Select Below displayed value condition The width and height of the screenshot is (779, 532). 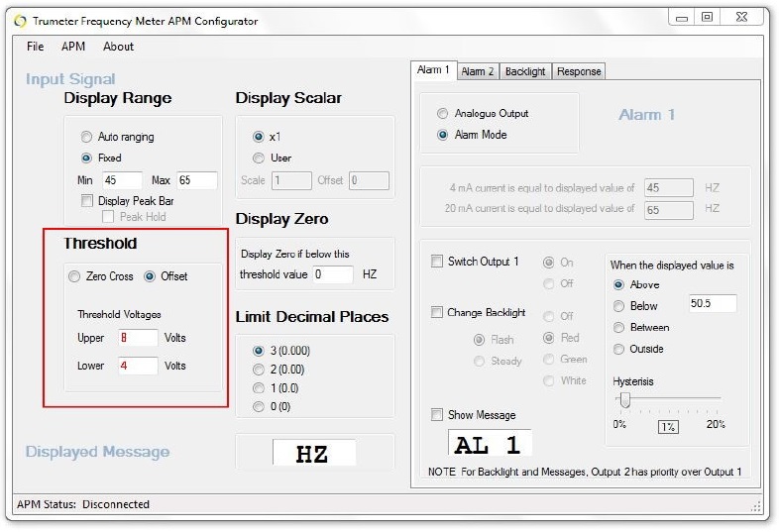coord(618,306)
